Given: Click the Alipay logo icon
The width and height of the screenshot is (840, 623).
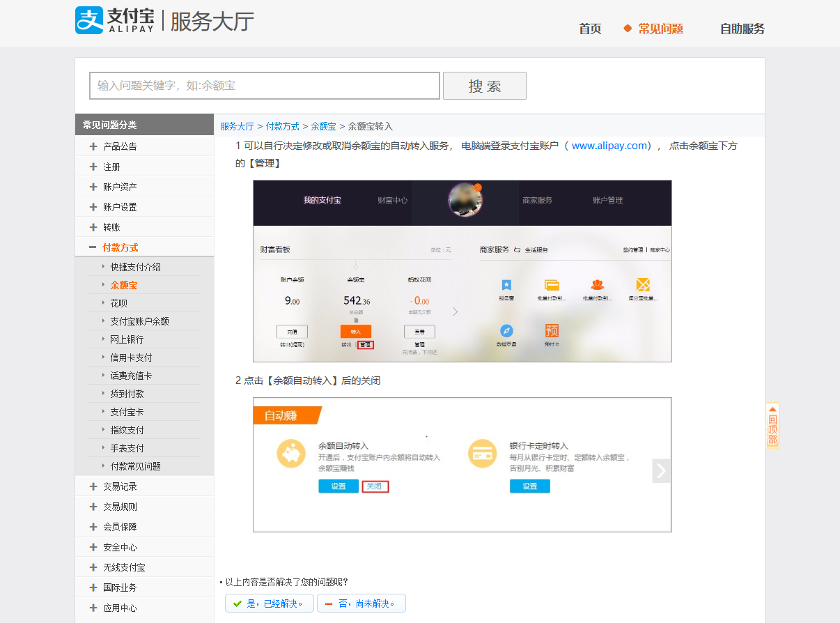Looking at the screenshot, I should pos(89,20).
